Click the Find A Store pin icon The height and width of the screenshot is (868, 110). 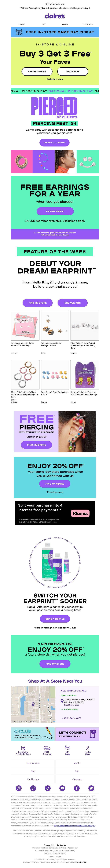[88, 748]
